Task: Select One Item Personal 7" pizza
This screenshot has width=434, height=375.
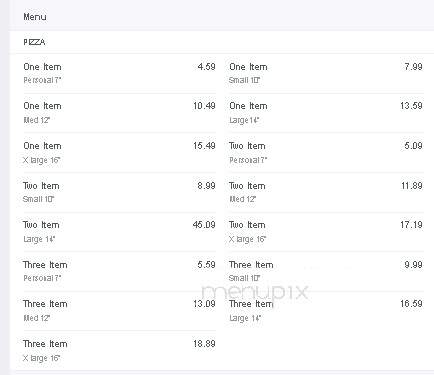Action: pos(119,73)
